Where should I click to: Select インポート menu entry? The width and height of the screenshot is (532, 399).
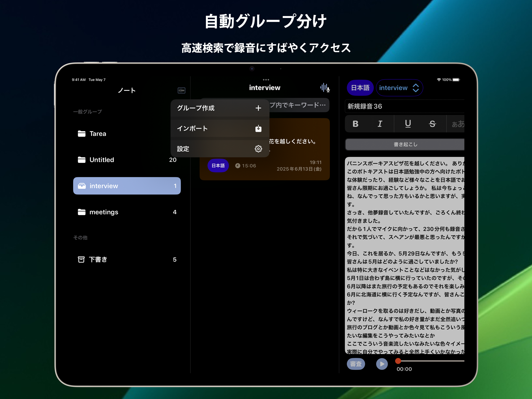coord(220,128)
